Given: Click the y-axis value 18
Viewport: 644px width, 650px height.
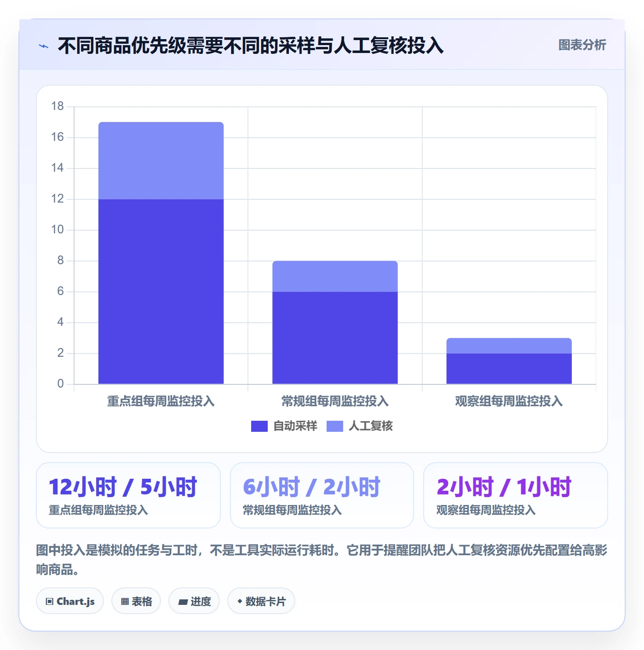Looking at the screenshot, I should [57, 106].
